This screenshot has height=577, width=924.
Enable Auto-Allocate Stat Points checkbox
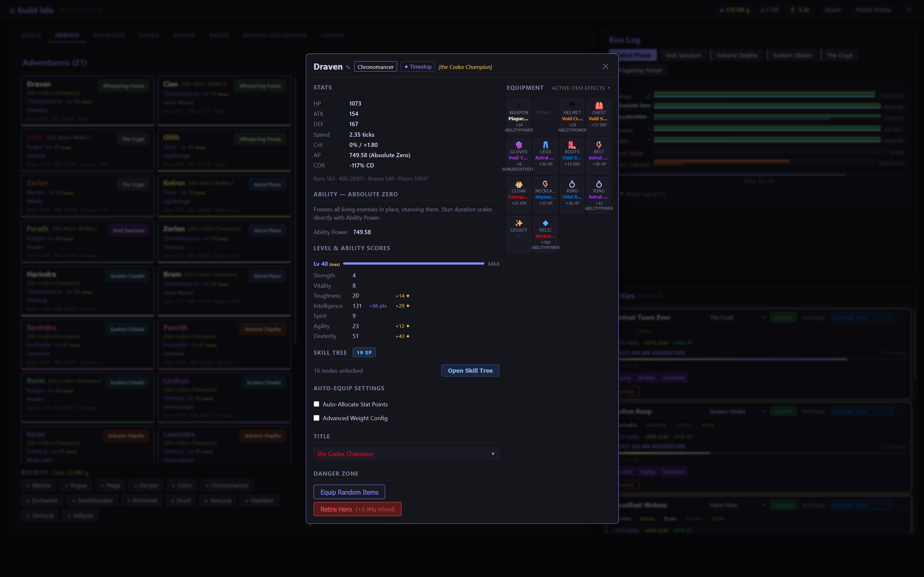316,404
